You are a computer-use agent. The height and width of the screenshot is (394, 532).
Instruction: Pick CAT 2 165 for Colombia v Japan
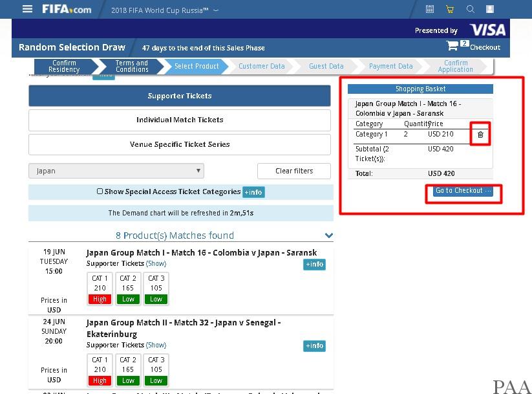(x=128, y=289)
